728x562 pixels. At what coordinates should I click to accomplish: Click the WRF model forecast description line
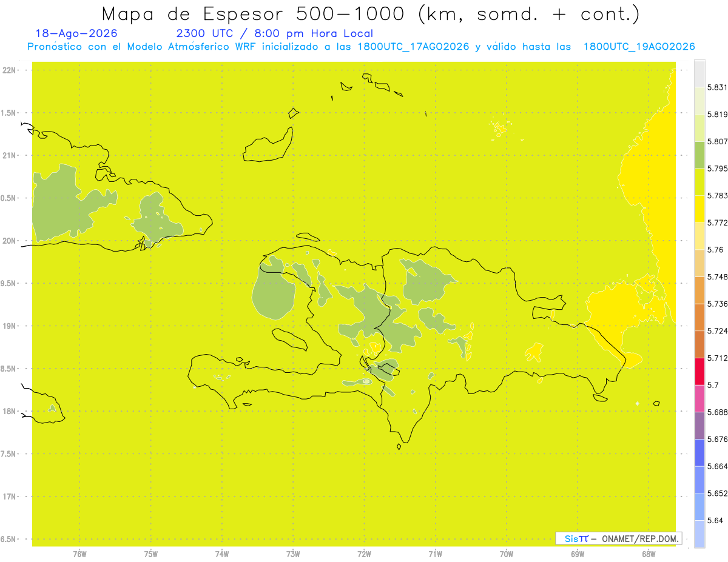pos(361,47)
